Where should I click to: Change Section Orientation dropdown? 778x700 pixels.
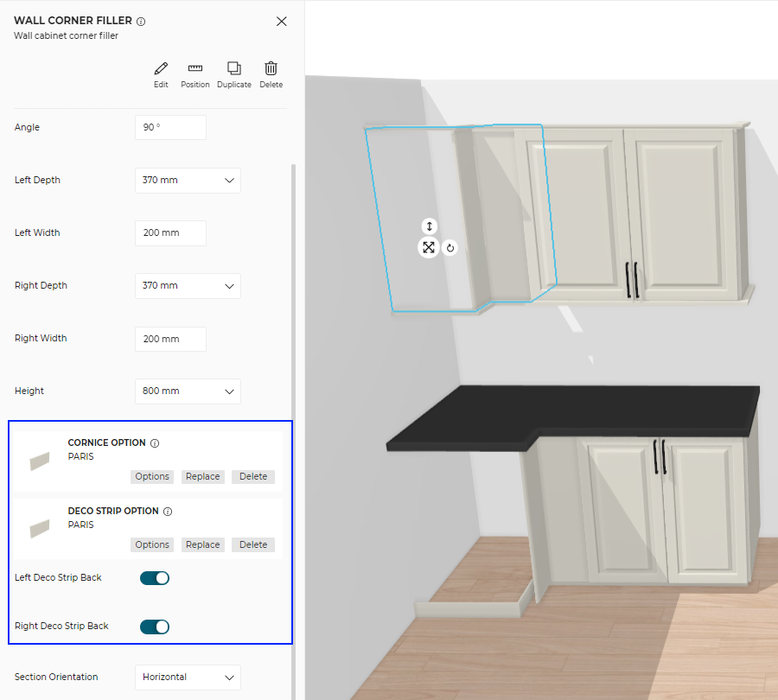188,678
